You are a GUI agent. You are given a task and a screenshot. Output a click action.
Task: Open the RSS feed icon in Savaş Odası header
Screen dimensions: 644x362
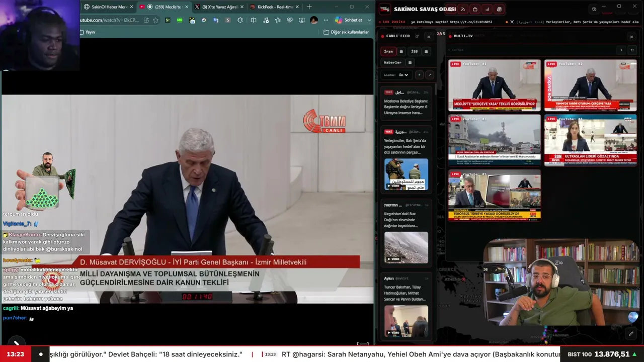click(x=463, y=9)
